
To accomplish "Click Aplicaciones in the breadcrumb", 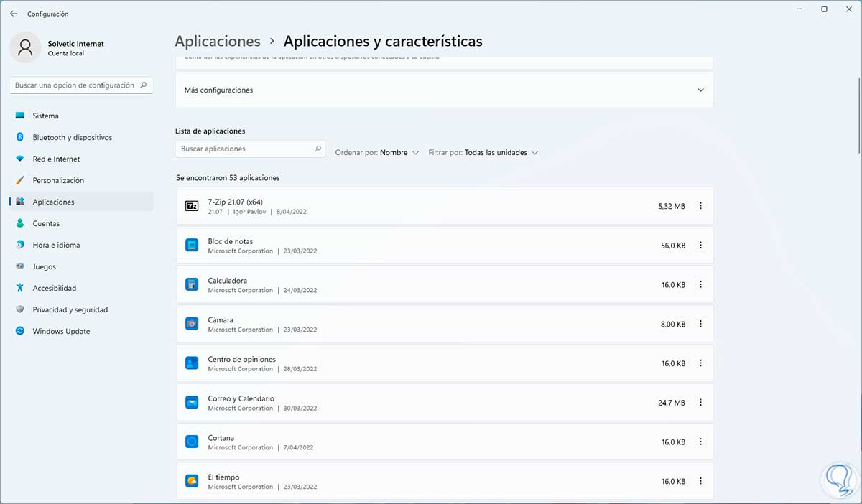I will [218, 41].
